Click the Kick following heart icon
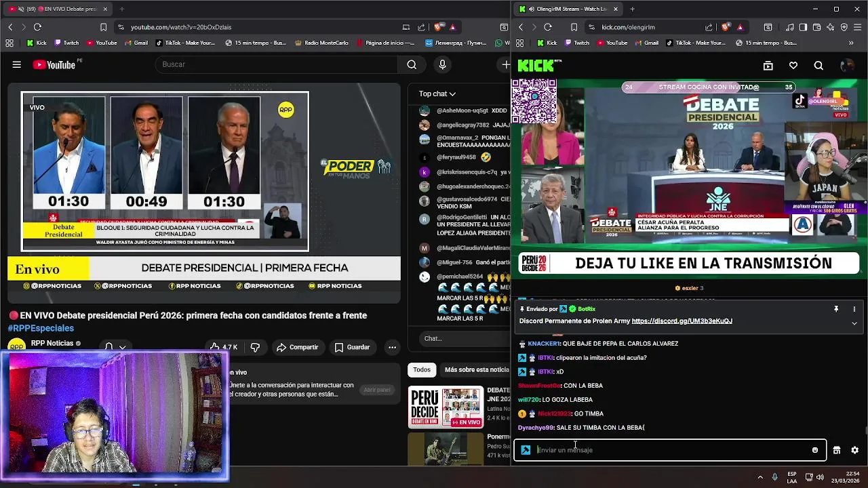The width and height of the screenshot is (868, 488). pos(793,66)
